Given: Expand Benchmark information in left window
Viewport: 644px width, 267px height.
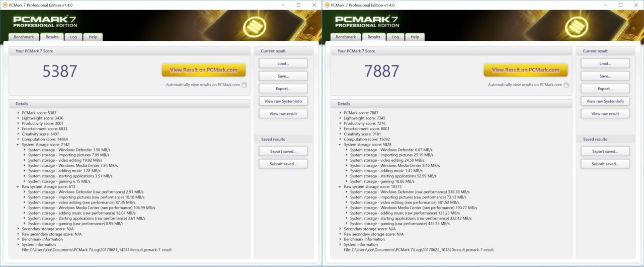Looking at the screenshot, I should 18,239.
